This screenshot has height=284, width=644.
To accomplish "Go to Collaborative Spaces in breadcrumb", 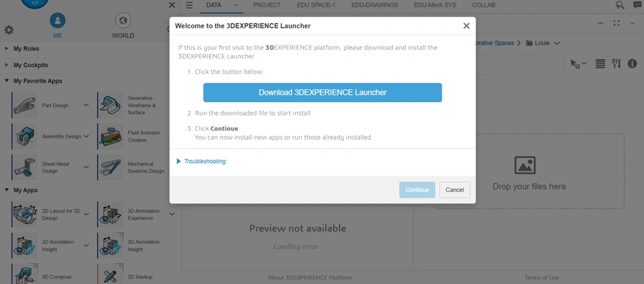I will click(495, 43).
